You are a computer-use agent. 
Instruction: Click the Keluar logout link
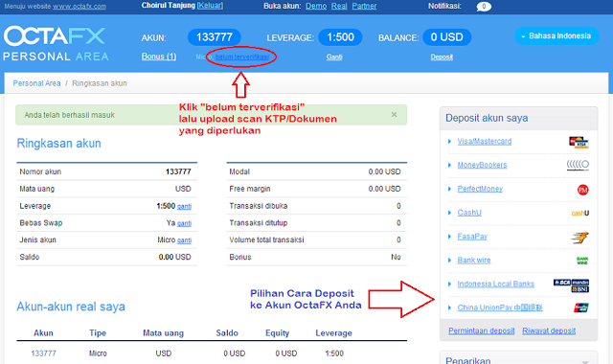point(210,6)
